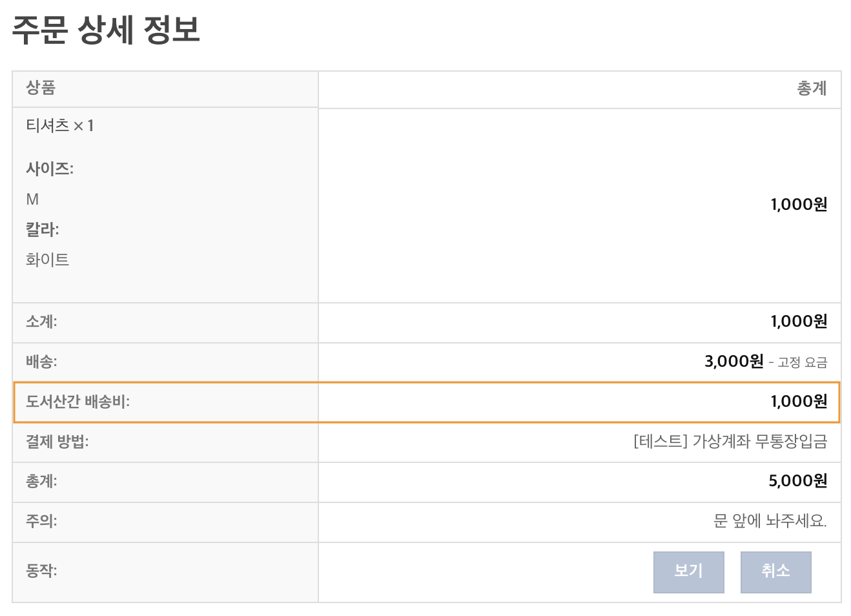Select the 화이트 color value
The width and height of the screenshot is (851, 616).
click(47, 260)
